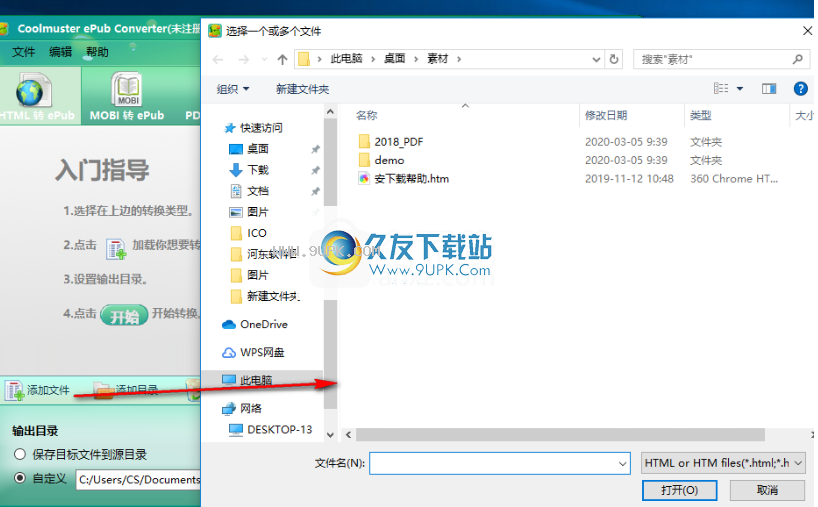Viewport: 818px width, 507px height.
Task: Open the view options dropdown arrow
Action: click(x=740, y=89)
